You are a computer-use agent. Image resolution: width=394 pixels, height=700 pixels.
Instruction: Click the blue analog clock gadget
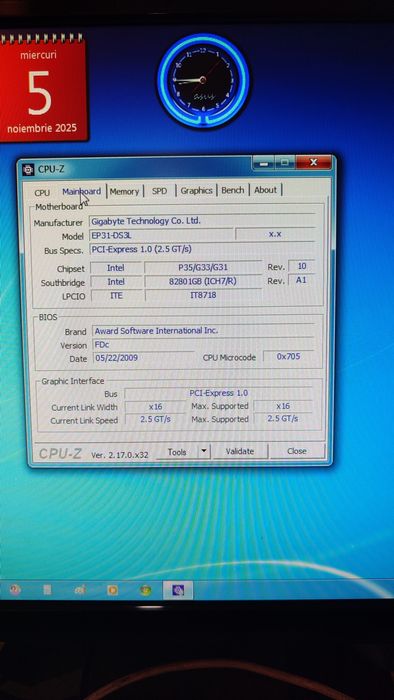coord(203,81)
